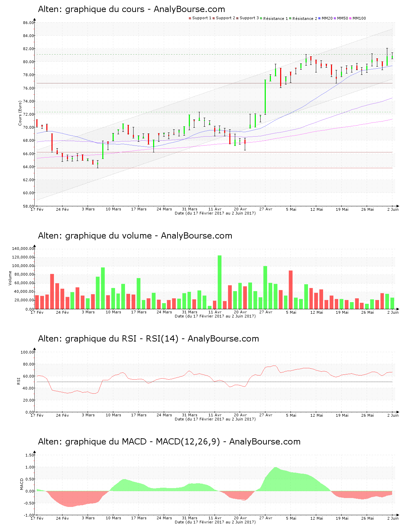Viewport: 412px width, 532px height.
Task: Click '11 Avr' date on volume chart axis
Action: tap(215, 312)
